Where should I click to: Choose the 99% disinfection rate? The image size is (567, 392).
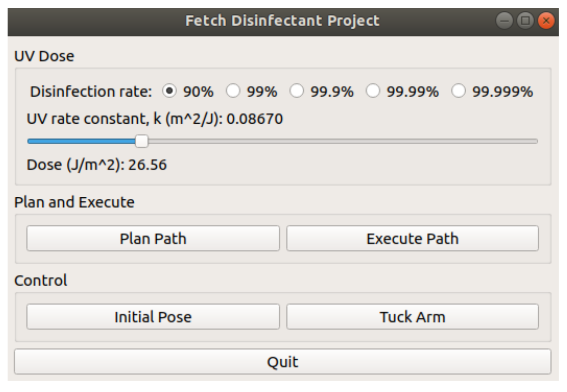tap(233, 91)
